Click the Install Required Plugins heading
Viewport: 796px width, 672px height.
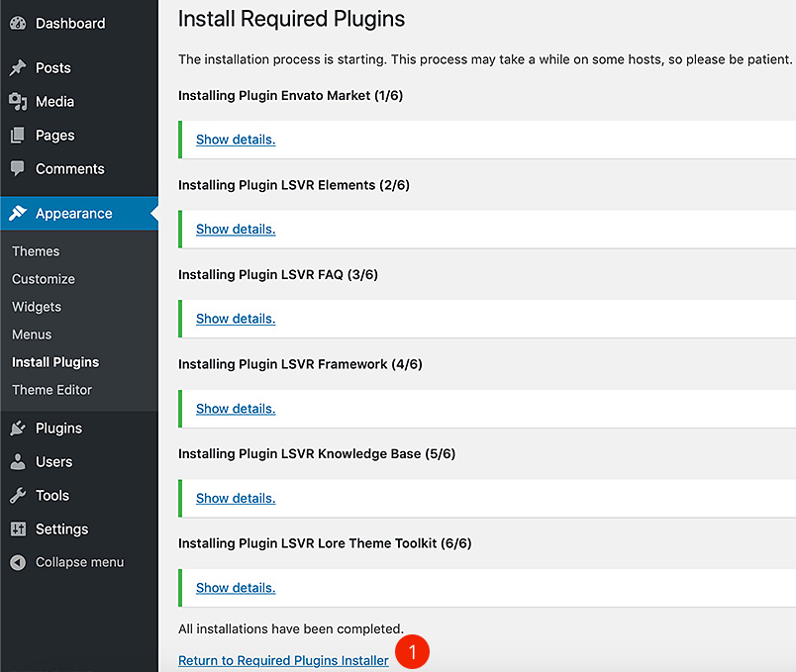coord(291,19)
